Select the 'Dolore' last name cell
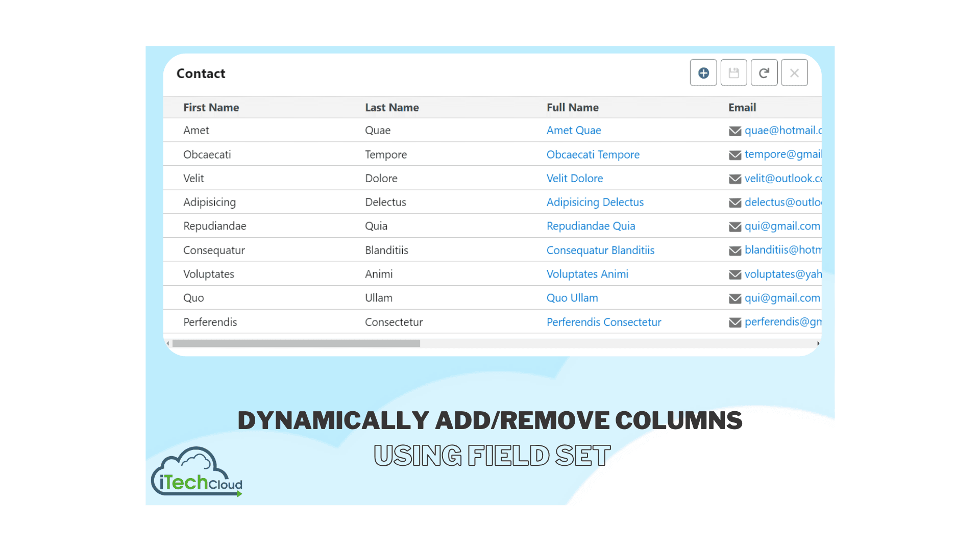Screen dimensions: 980x551 (381, 179)
